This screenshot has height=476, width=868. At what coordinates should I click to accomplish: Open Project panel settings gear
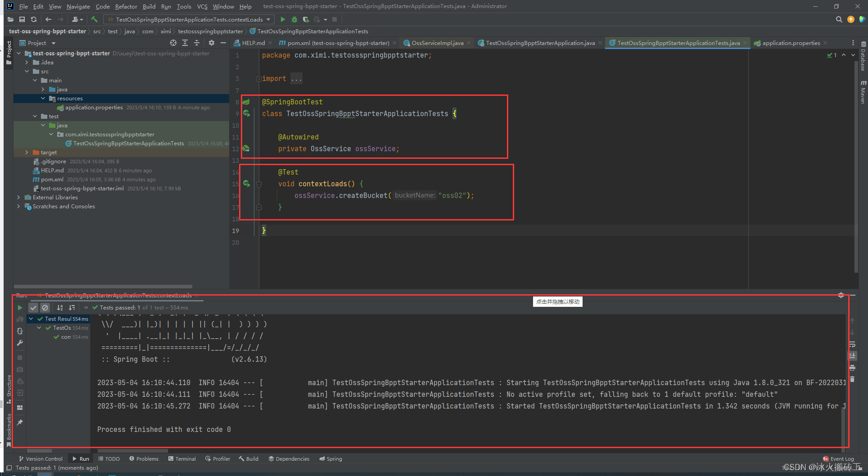pos(211,43)
